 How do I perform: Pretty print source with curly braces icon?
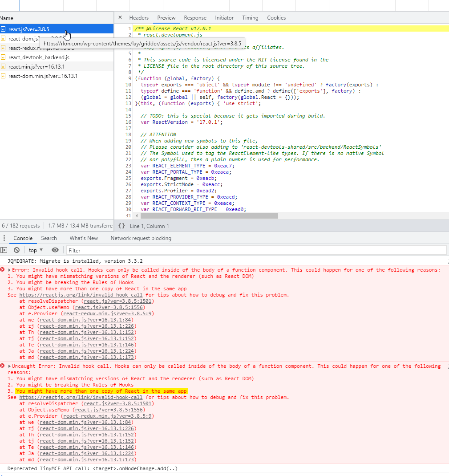(x=121, y=226)
